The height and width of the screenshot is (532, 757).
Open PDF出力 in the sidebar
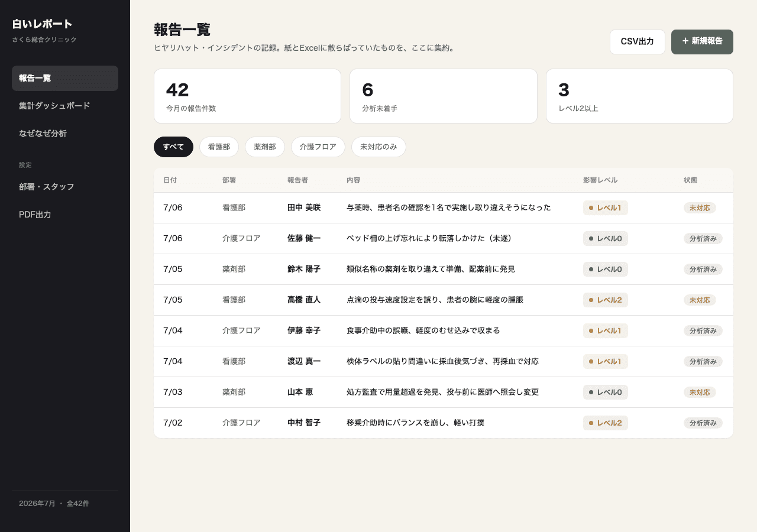pyautogui.click(x=65, y=215)
